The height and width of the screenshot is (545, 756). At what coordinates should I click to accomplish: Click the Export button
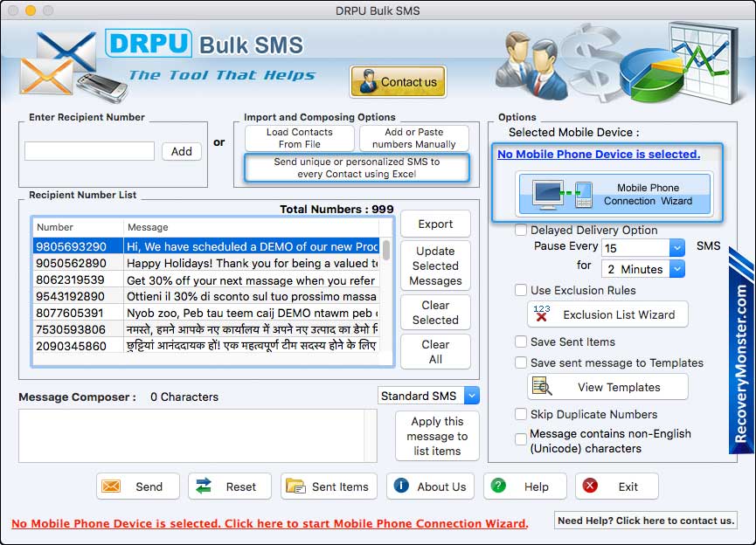click(x=435, y=224)
